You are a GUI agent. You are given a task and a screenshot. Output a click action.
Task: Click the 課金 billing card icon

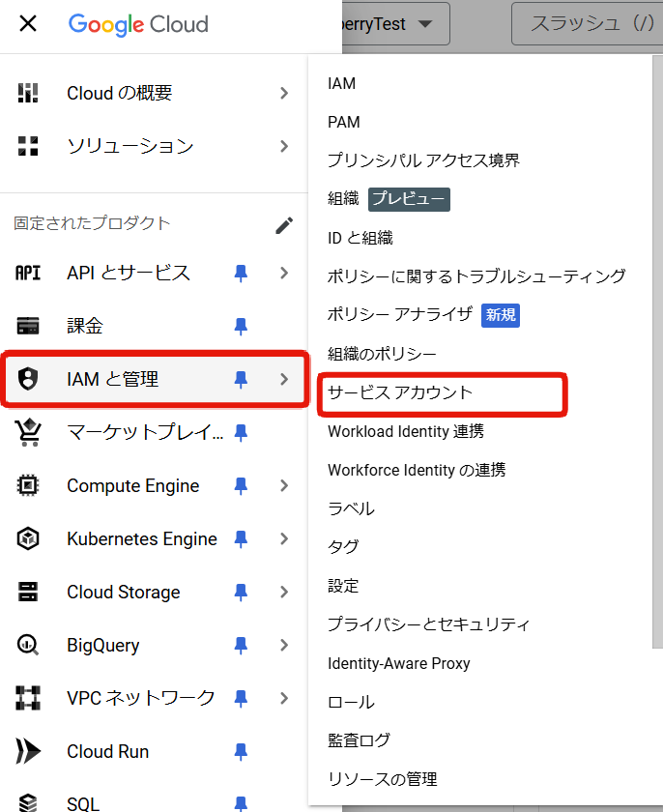(x=28, y=326)
